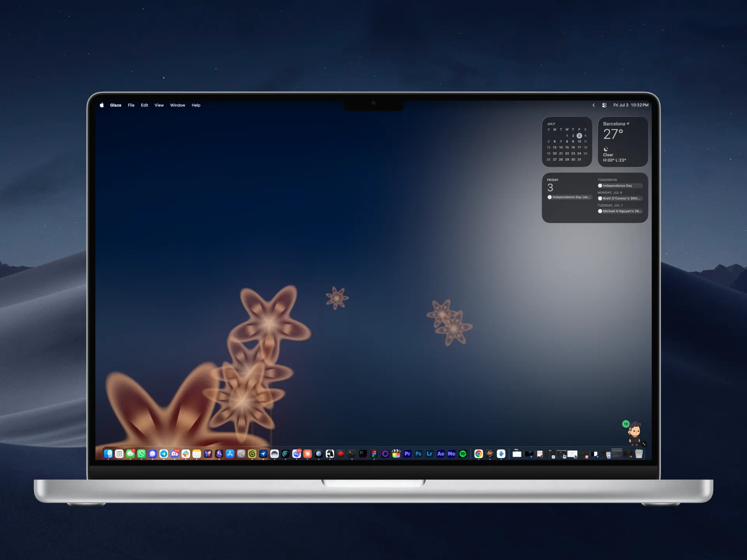747x560 pixels.
Task: Launch Adobe Premiere Pro
Action: tap(407, 454)
